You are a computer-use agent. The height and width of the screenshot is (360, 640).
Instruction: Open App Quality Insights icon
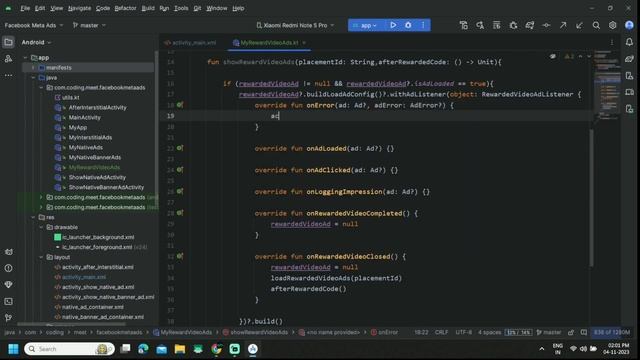click(9, 284)
